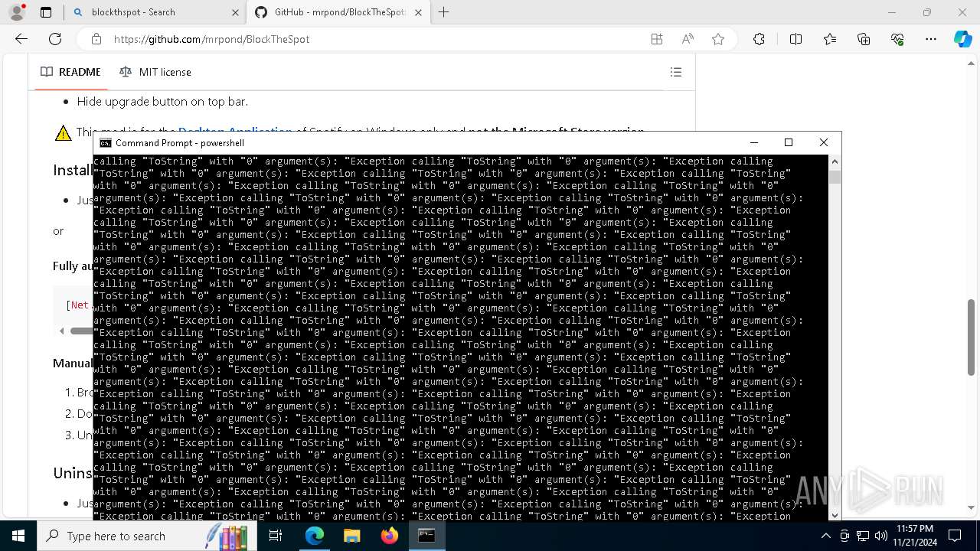
Task: Select the MIT license tab
Action: [x=155, y=72]
